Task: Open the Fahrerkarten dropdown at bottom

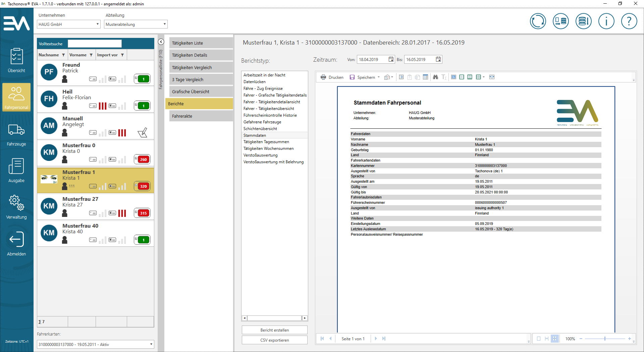Action: point(151,344)
